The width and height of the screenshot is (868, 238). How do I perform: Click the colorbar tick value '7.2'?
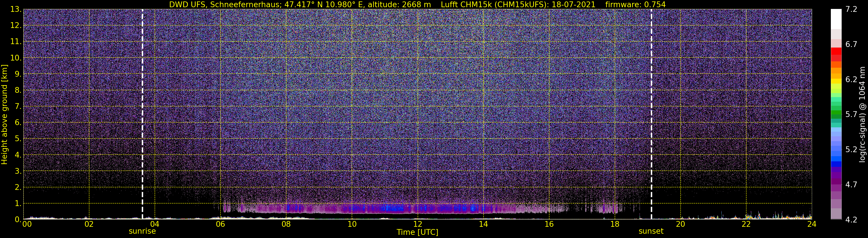pos(851,10)
